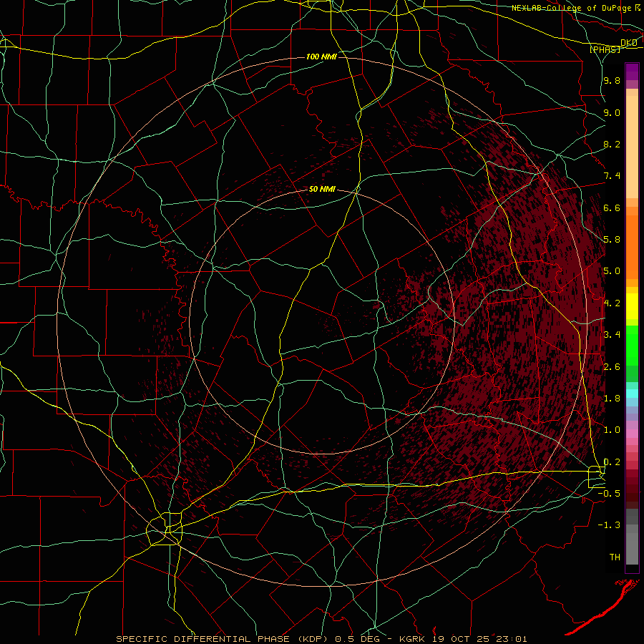Click the '[PHAS]' label above the color bar
The image size is (644, 644).
[605, 50]
